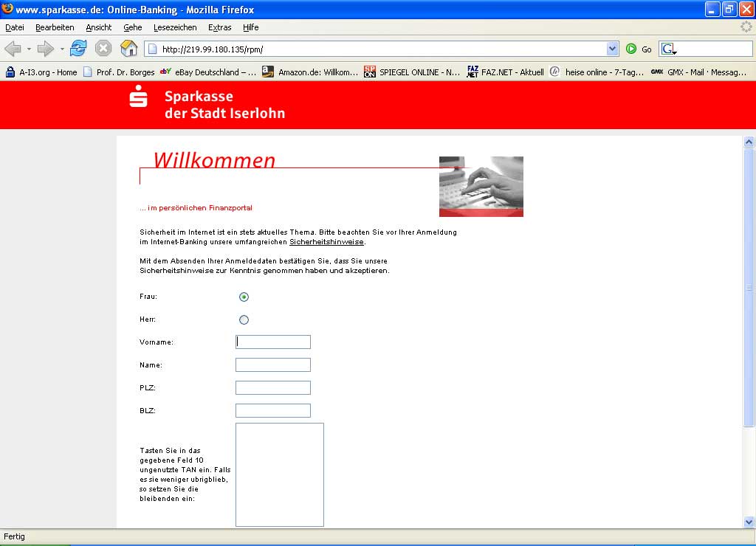The height and width of the screenshot is (546, 756).
Task: Click the Firefox activity throbber icon
Action: [746, 27]
